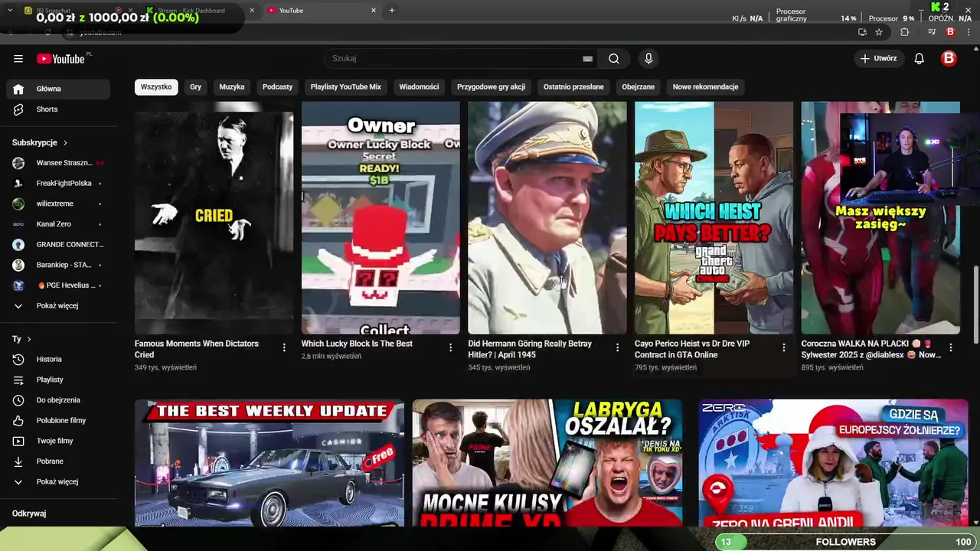Open the account avatar menu
Screen dimensions: 980x551
pos(949,58)
